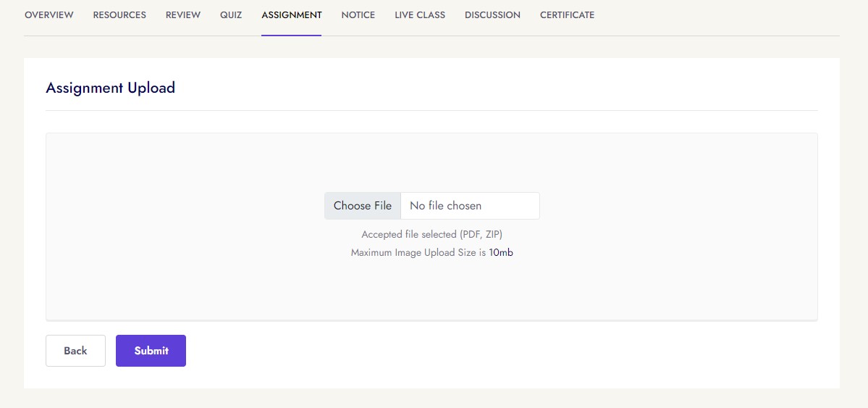Open the Discussion tab
Image resolution: width=868 pixels, height=408 pixels.
tap(492, 15)
